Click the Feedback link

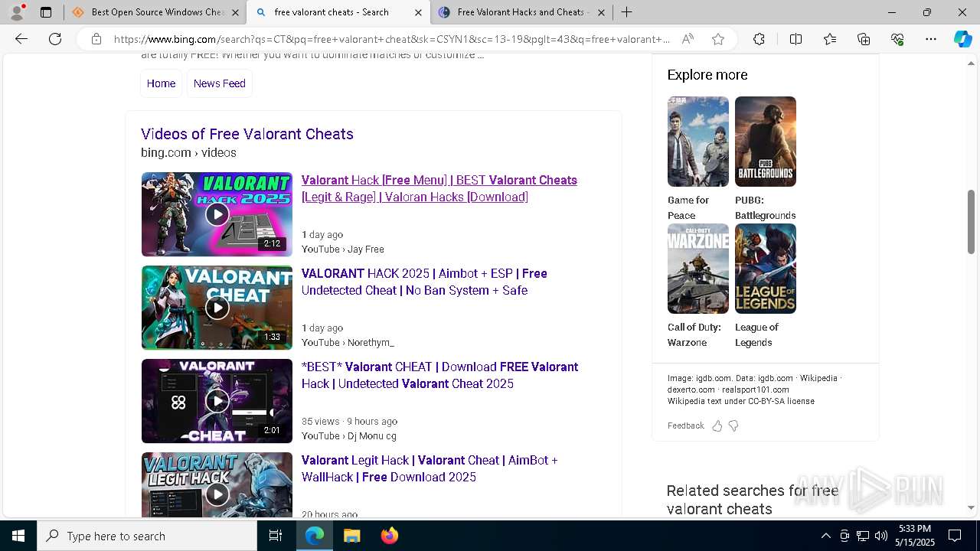685,425
